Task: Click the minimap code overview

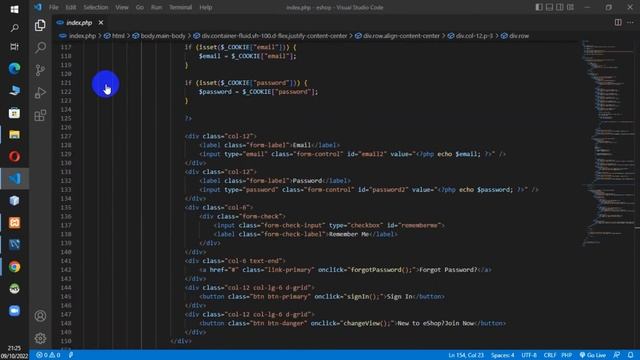Action: coord(607,143)
